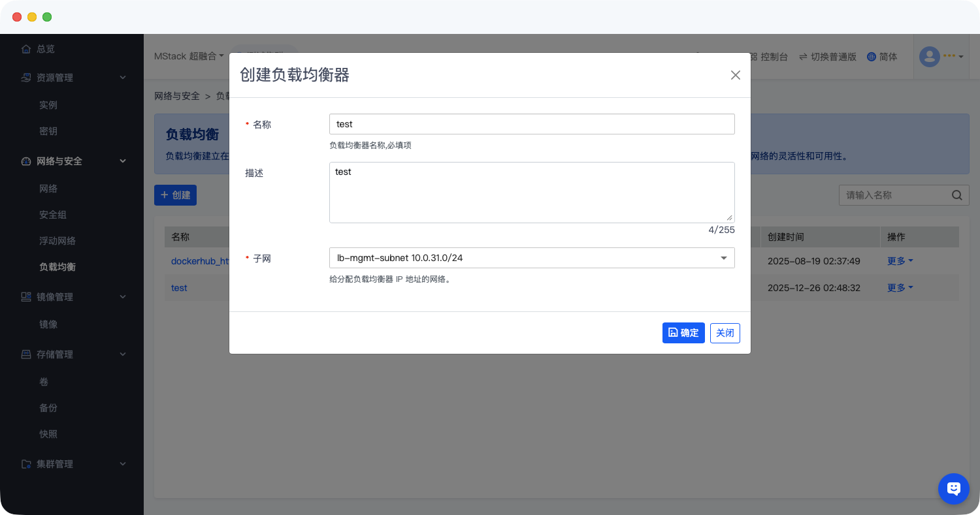Select 安全组 in the sidebar
Screen dimensions: 980x515
[53, 215]
